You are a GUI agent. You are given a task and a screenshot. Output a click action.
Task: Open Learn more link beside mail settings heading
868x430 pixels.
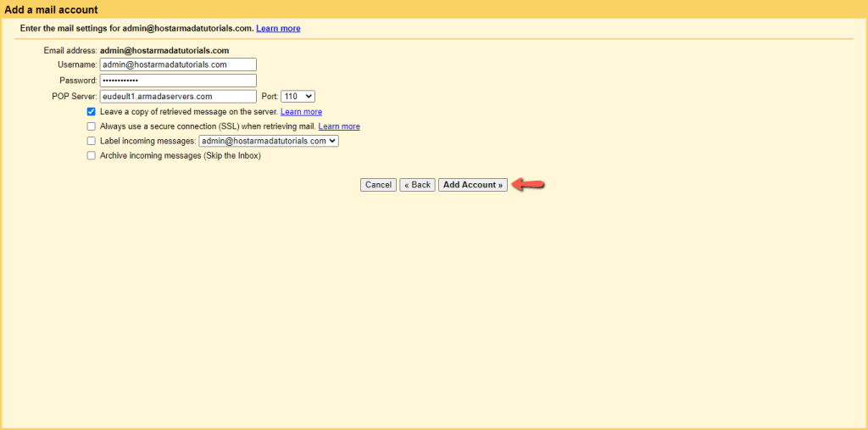click(x=278, y=28)
